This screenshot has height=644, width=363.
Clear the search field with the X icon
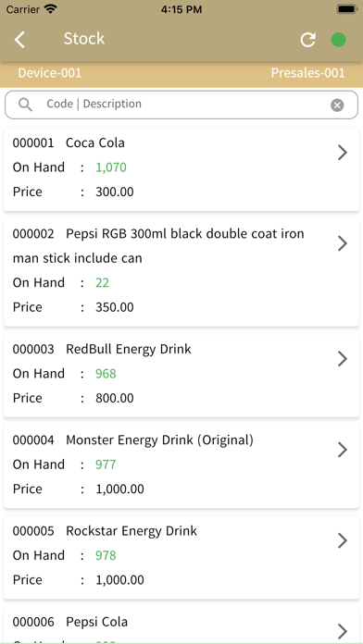click(337, 105)
